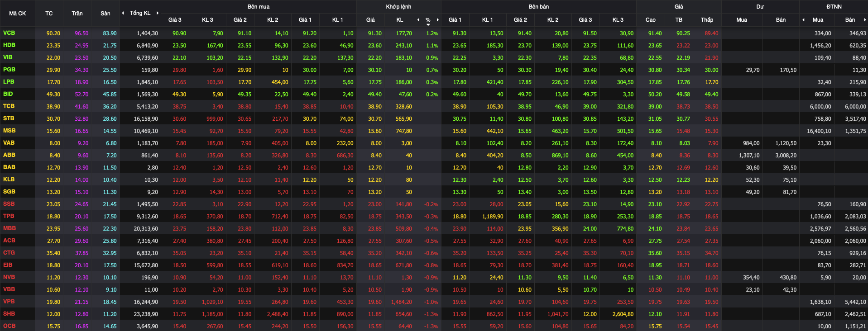This screenshot has height=331, width=868.
Task: Open the OCB stock symbol
Action: pos(9,326)
